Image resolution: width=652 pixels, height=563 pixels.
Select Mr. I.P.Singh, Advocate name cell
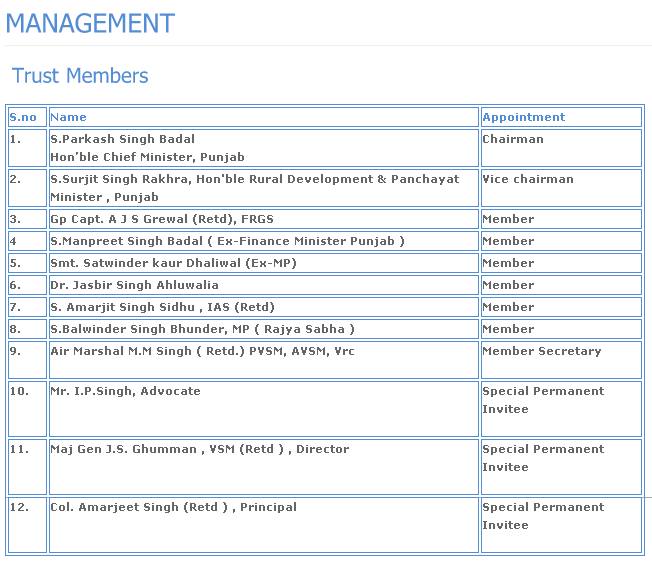point(125,392)
